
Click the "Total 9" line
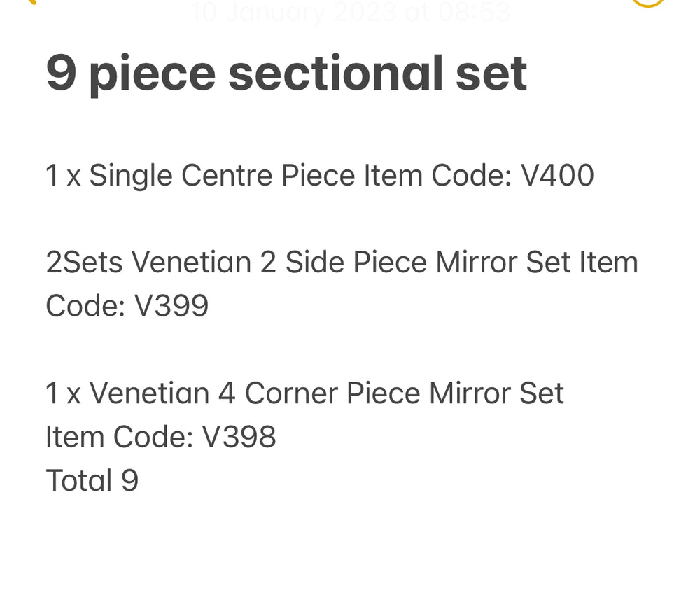(92, 481)
